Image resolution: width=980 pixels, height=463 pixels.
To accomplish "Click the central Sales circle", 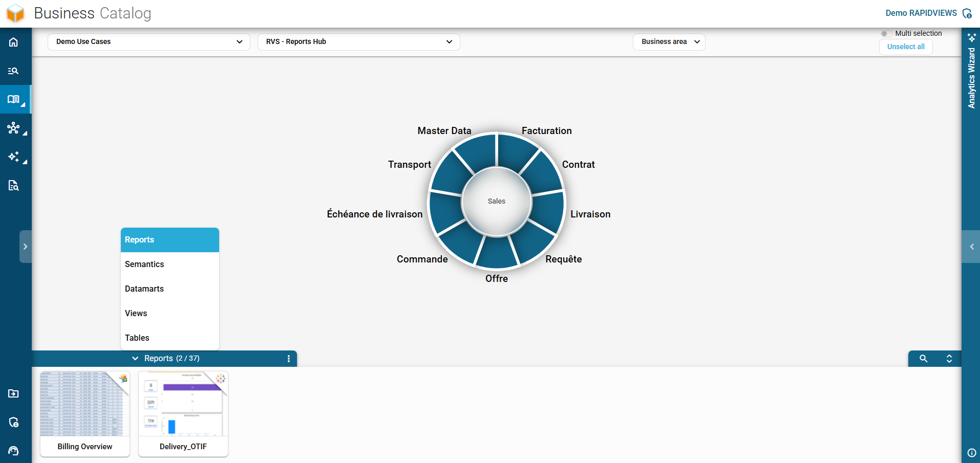I will tap(497, 202).
